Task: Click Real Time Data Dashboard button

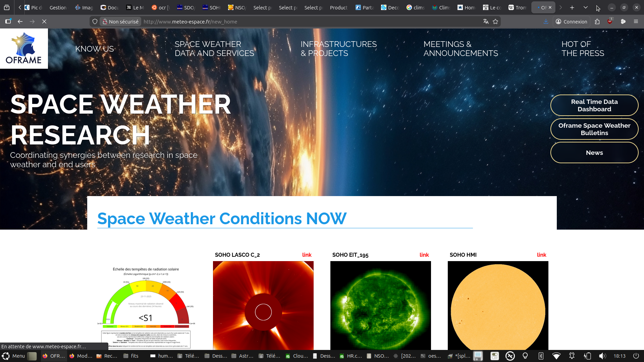Action: pyautogui.click(x=594, y=105)
